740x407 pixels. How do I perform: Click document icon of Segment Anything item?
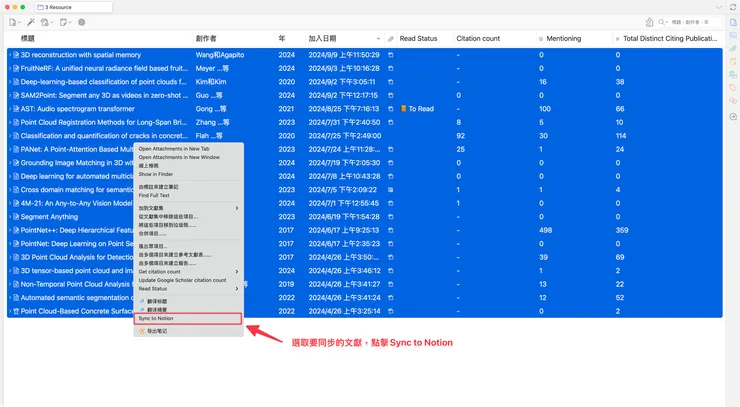click(x=16, y=217)
